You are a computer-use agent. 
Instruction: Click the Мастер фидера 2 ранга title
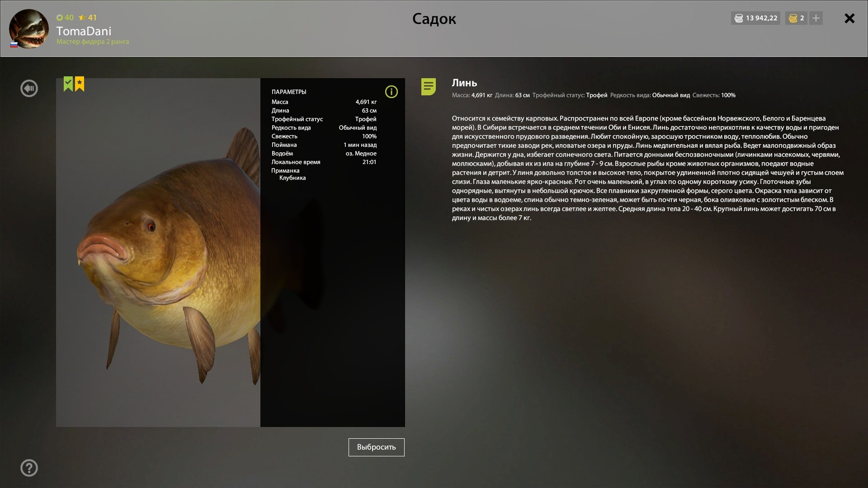point(93,42)
